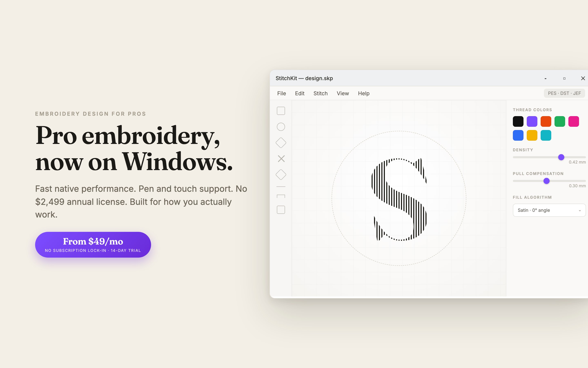Choose the purple thread color swatch
Image resolution: width=588 pixels, height=368 pixels.
tap(532, 121)
